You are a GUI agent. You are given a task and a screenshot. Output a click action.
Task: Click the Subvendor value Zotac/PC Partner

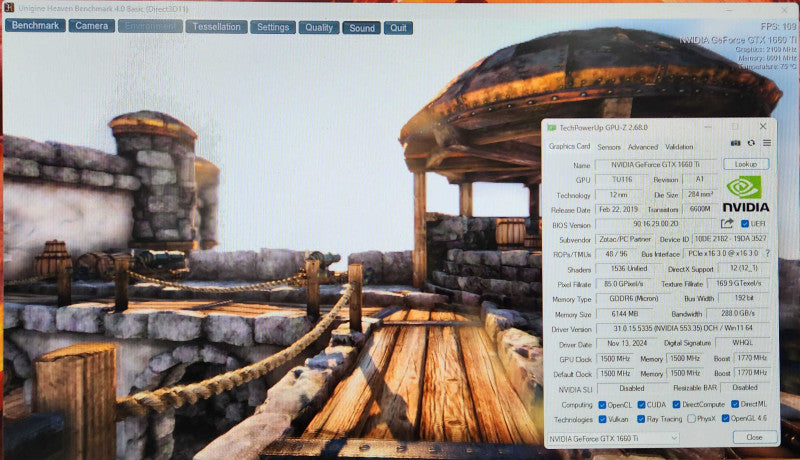pos(625,239)
